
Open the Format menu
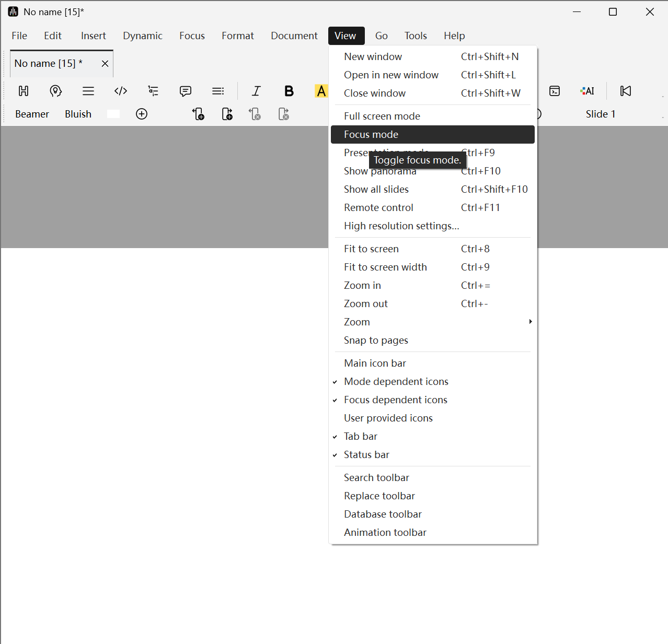(237, 36)
